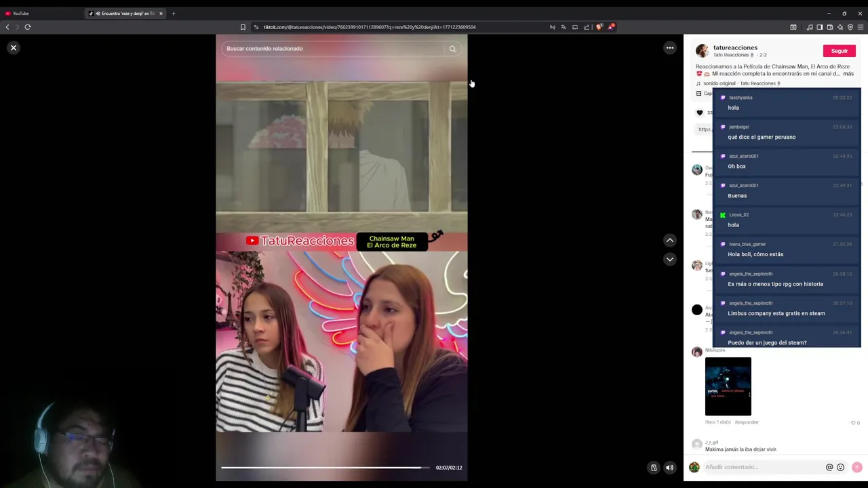The width and height of the screenshot is (868, 488).
Task: Open the Brave wallet icon in toolbar
Action: [830, 27]
